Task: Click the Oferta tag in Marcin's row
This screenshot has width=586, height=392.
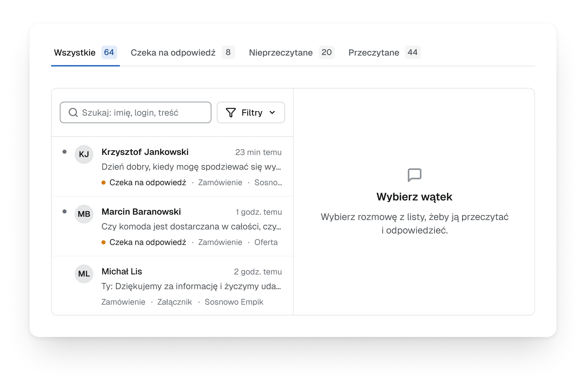Action: (x=266, y=242)
